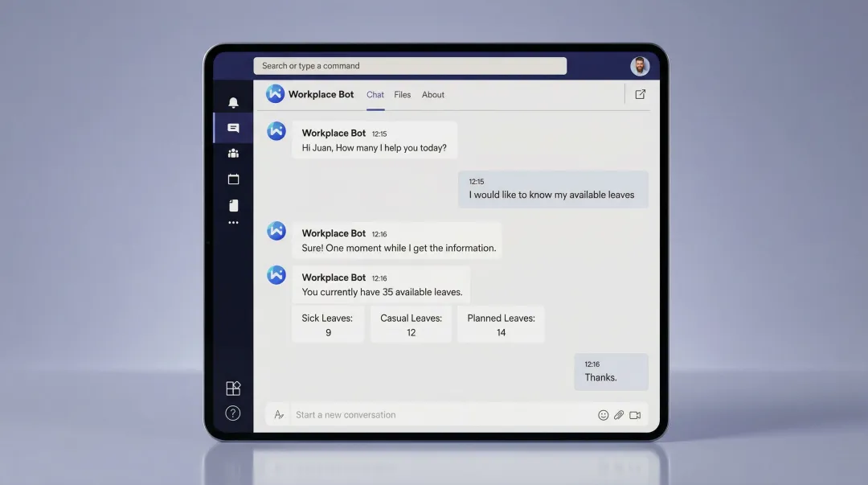Select the Chat icon in the sidebar
This screenshot has width=868, height=485.
pyautogui.click(x=232, y=127)
